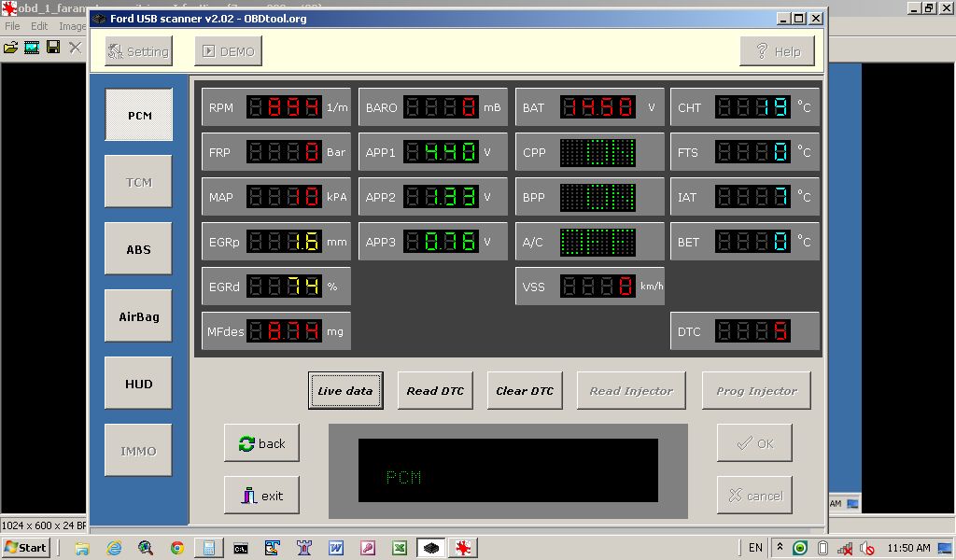Go back using the back button
This screenshot has height=560, width=956.
click(261, 443)
